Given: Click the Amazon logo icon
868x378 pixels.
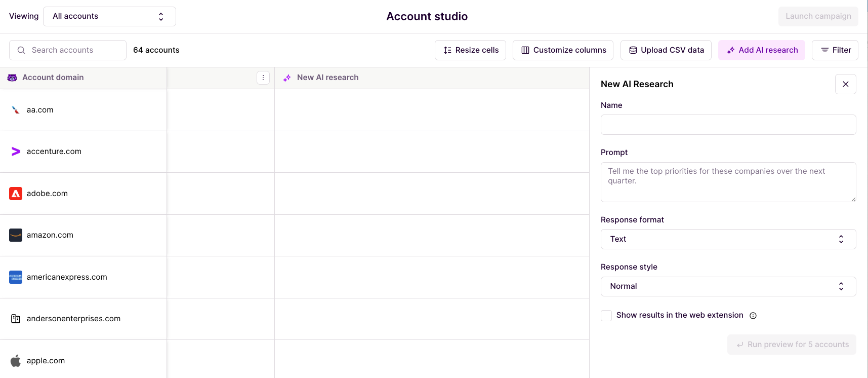Looking at the screenshot, I should pos(16,235).
